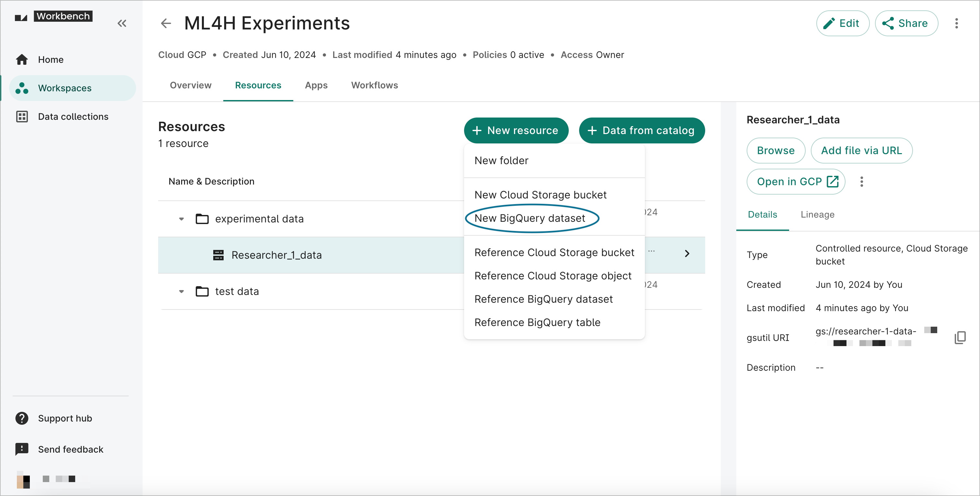The image size is (980, 496).
Task: Click the test data folder name
Action: pyautogui.click(x=237, y=291)
